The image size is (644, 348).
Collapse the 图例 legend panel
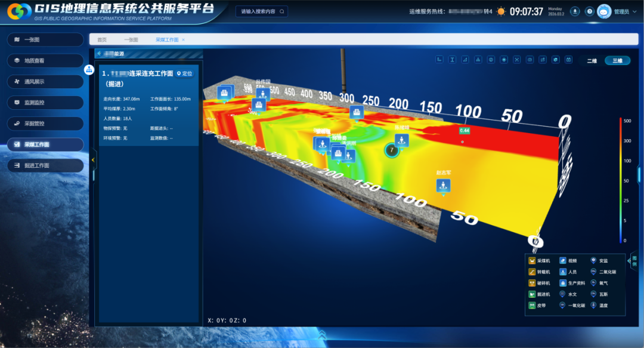[x=633, y=261]
